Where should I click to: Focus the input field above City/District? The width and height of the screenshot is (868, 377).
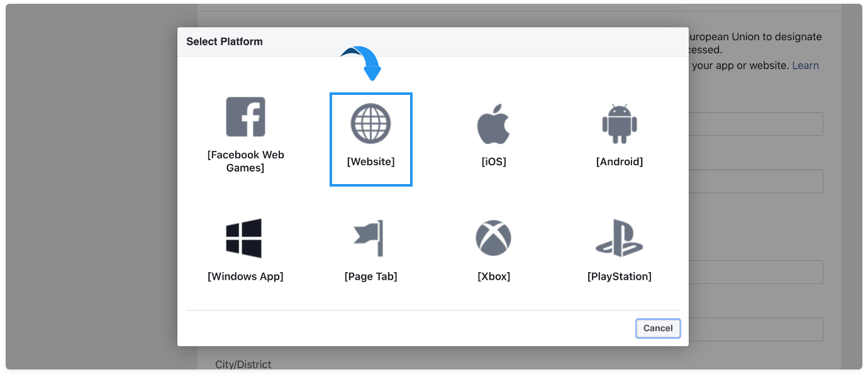(755, 329)
